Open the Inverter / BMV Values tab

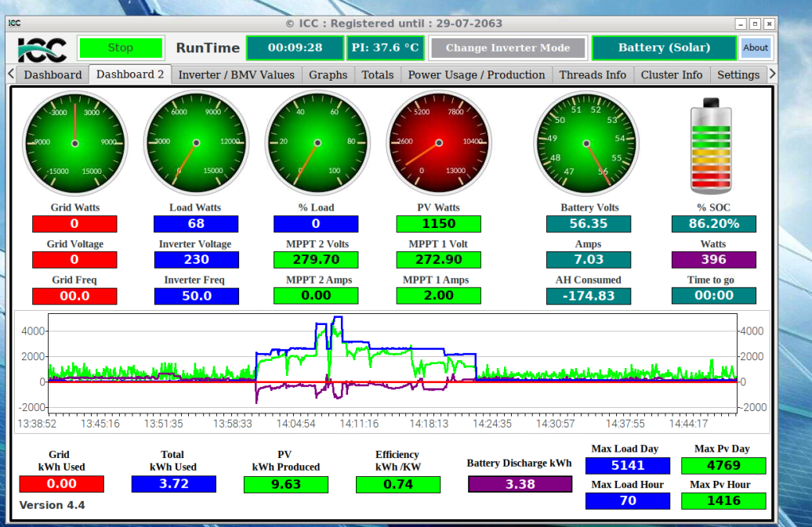click(237, 75)
